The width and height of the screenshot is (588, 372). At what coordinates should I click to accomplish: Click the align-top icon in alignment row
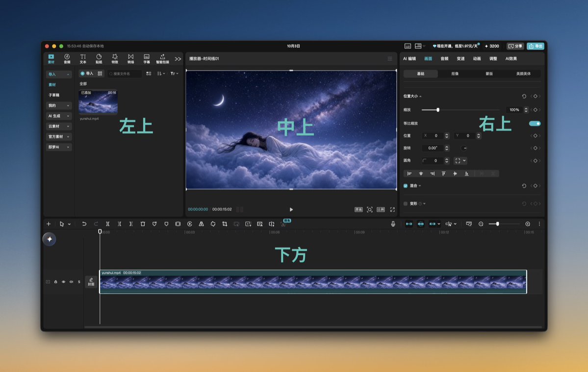(444, 174)
